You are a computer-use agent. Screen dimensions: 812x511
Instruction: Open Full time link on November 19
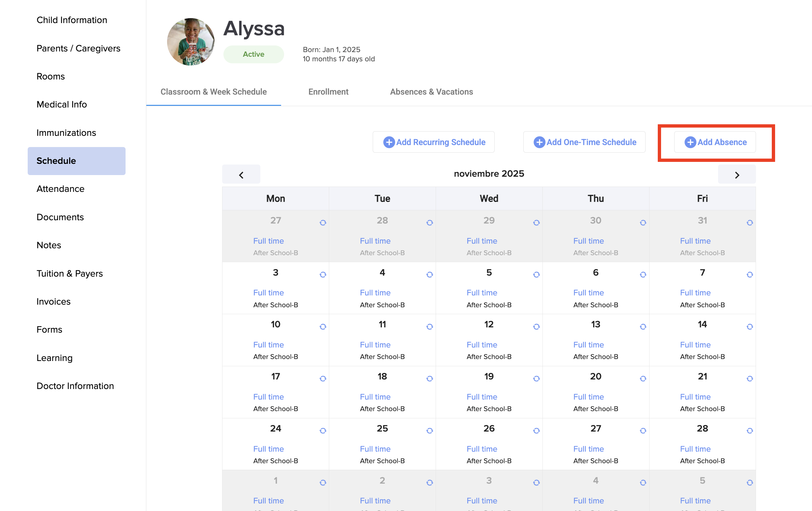tap(481, 397)
